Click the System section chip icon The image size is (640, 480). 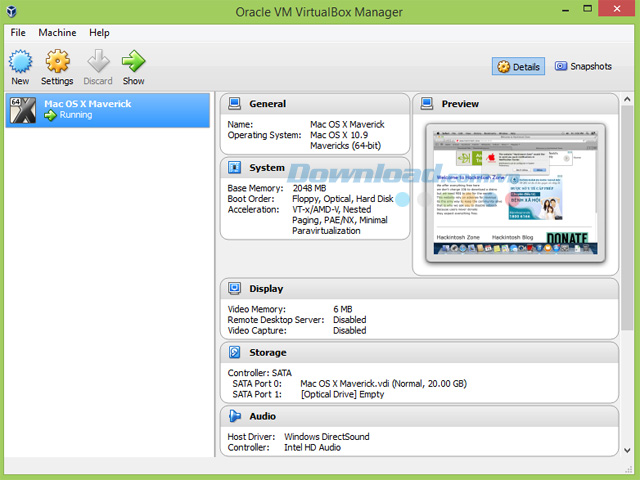pyautogui.click(x=234, y=167)
